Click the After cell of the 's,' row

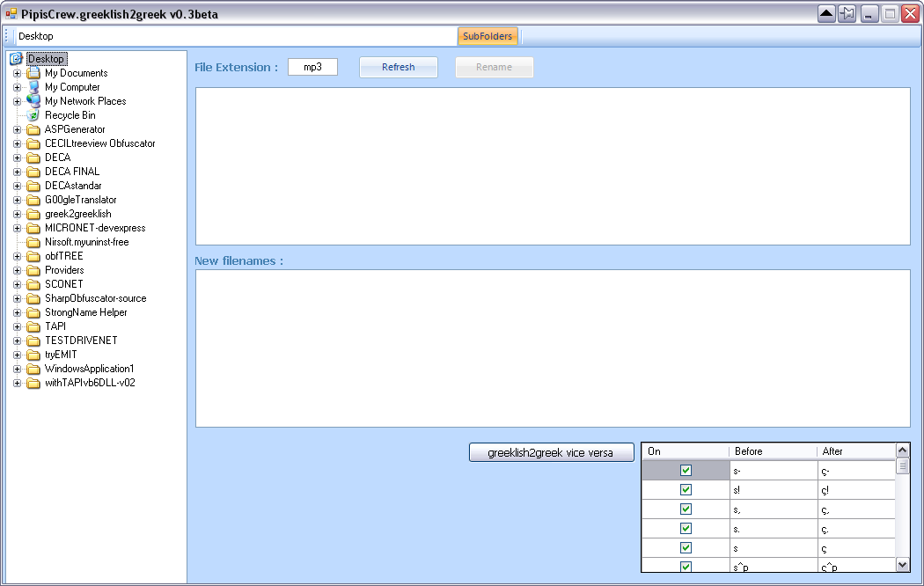(856, 509)
